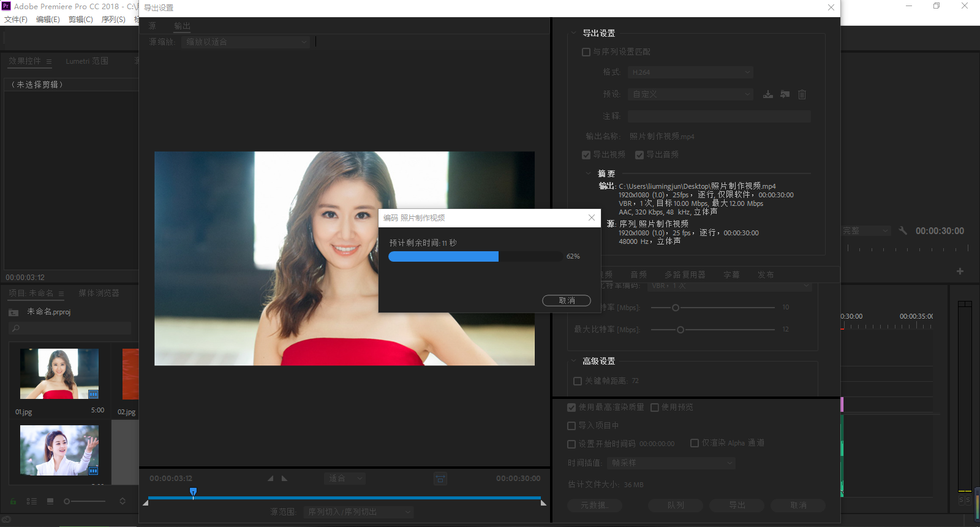Collapse the 导出设置 section
This screenshot has width=980, height=527.
coord(573,33)
